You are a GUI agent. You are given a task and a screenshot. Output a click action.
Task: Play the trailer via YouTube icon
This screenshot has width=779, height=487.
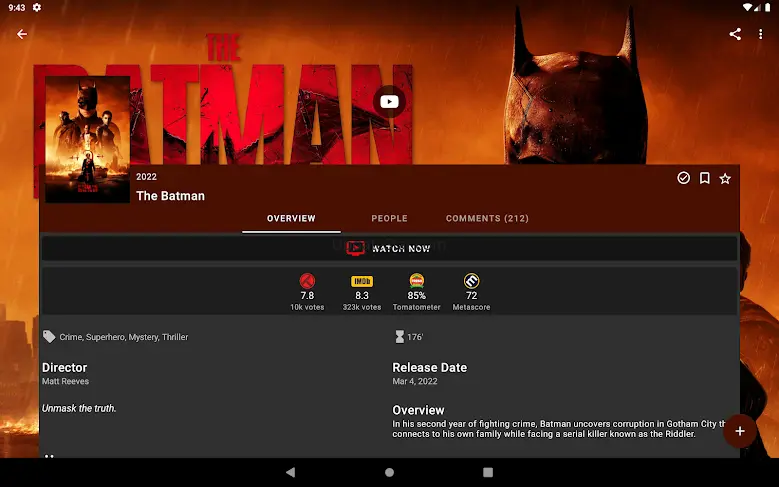pyautogui.click(x=389, y=102)
